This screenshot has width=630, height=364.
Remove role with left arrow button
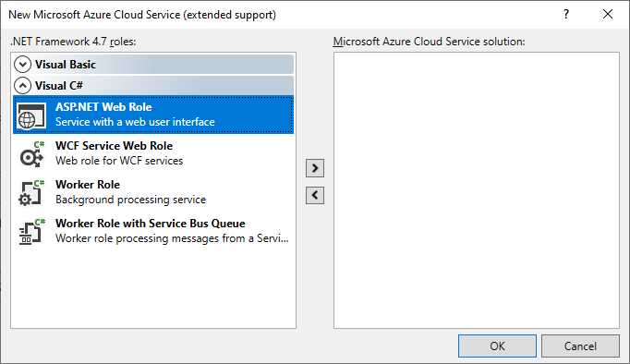[x=315, y=195]
